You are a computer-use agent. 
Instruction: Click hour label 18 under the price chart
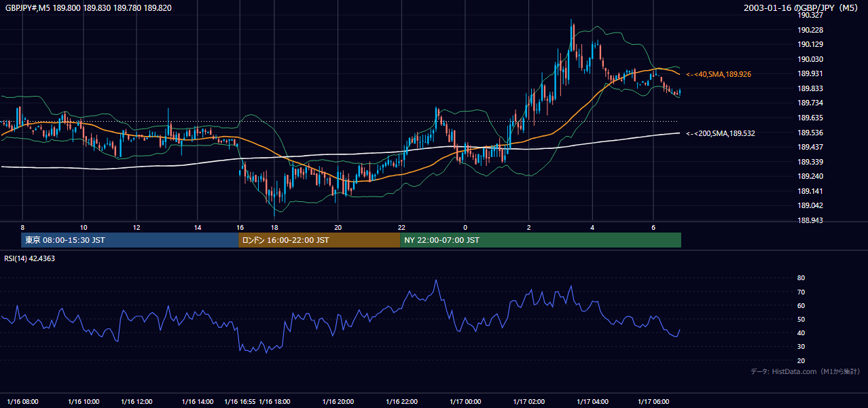pos(274,227)
